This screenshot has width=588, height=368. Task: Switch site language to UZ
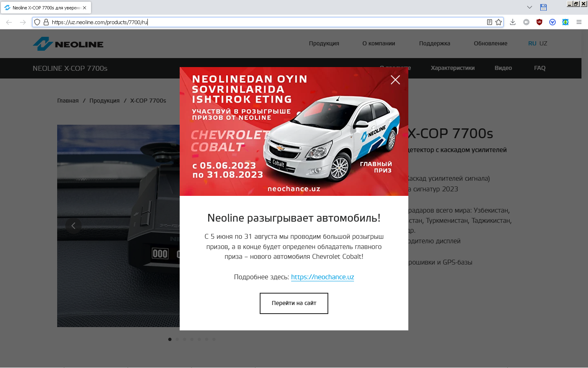point(543,43)
